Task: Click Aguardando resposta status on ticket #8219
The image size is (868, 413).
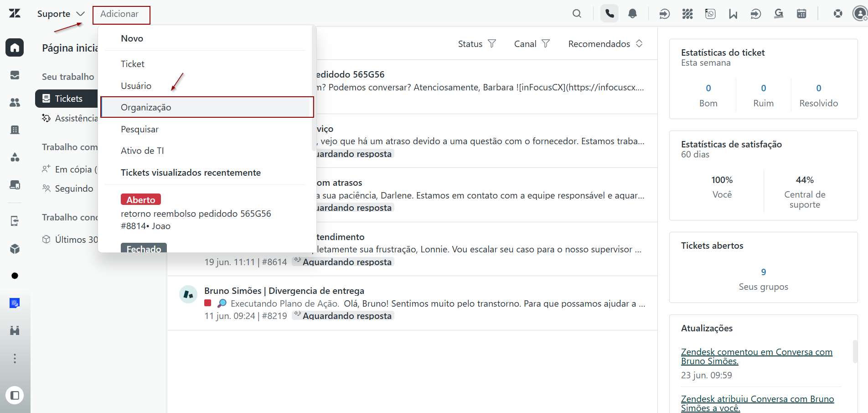Action: pos(343,316)
